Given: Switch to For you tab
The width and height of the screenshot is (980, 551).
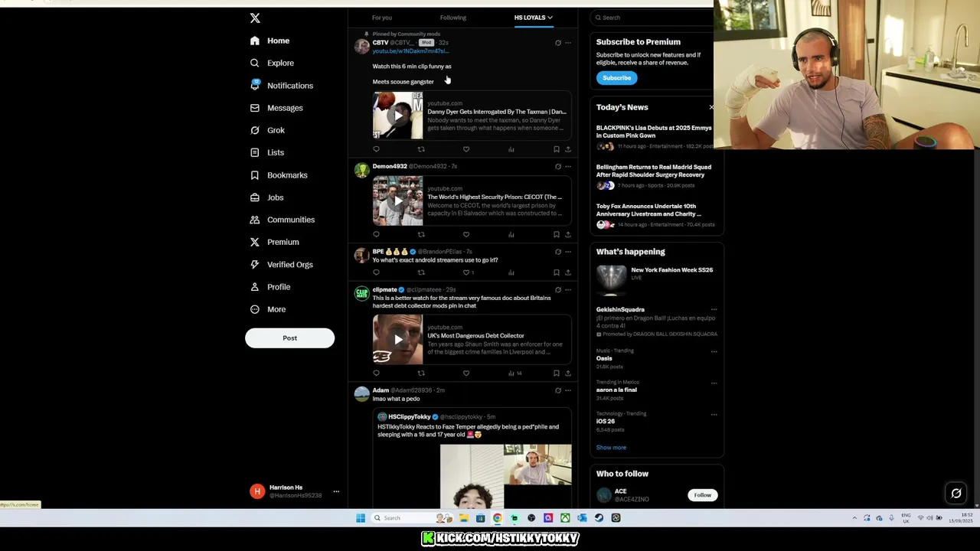Looking at the screenshot, I should point(382,18).
